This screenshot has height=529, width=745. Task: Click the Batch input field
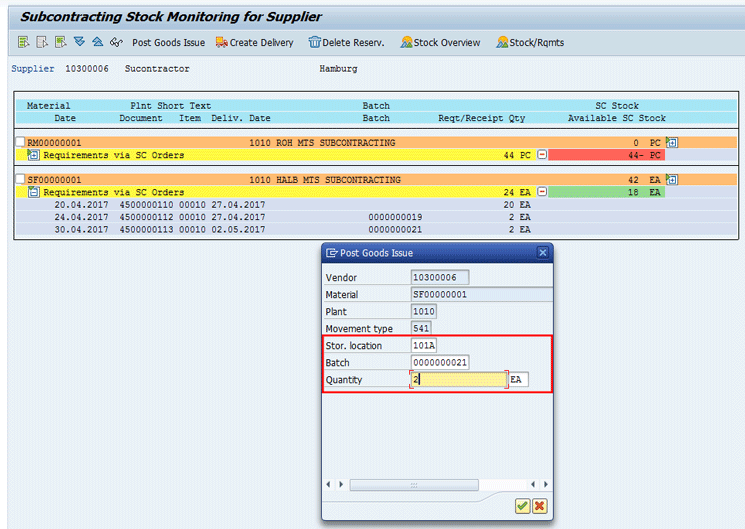[x=440, y=362]
